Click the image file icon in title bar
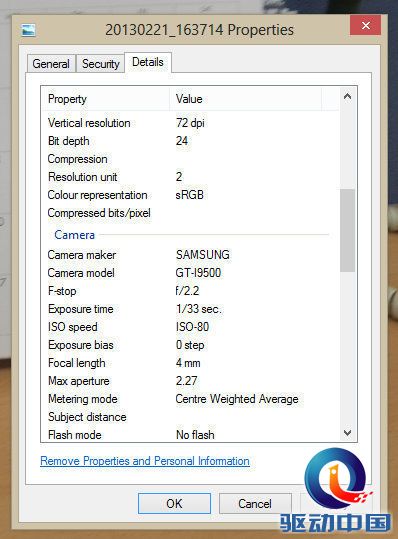 tap(28, 30)
